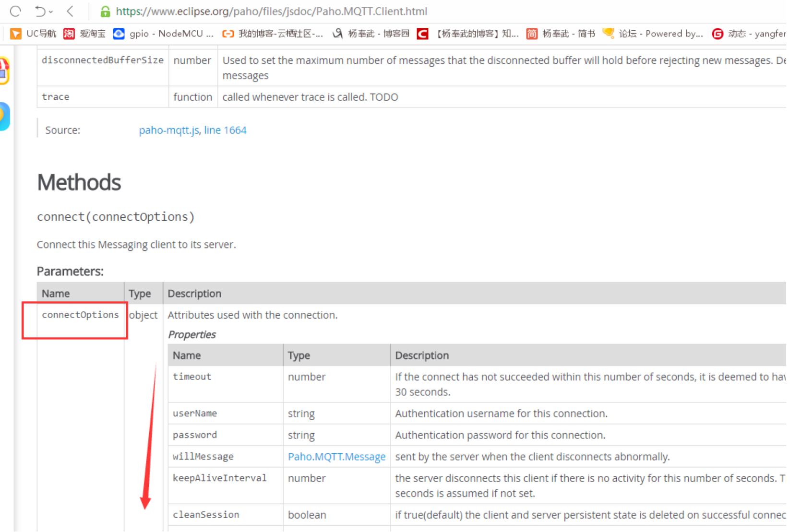Open the 杨奉武 - 博客园 bookmark

click(x=371, y=34)
